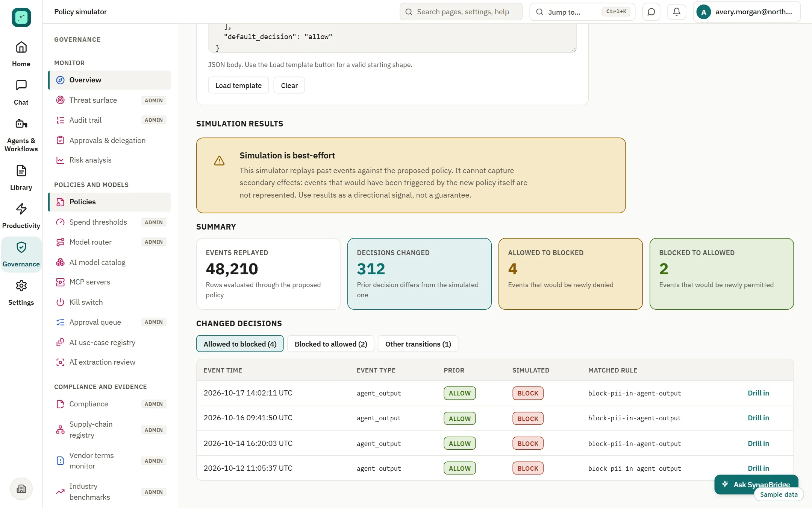Drill in on the 2026-10-17 14:02:11 event
The image size is (812, 508).
(x=758, y=393)
